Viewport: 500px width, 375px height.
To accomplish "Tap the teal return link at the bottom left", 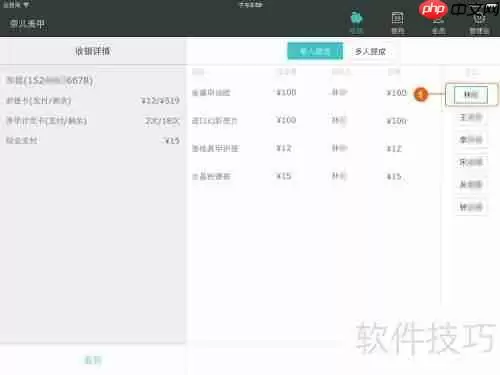I will (93, 360).
